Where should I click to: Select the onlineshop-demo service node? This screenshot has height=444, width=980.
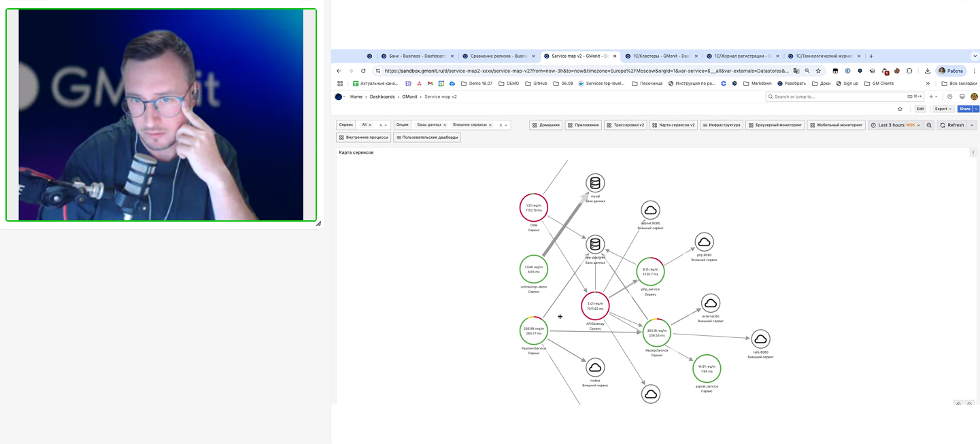[x=533, y=269]
